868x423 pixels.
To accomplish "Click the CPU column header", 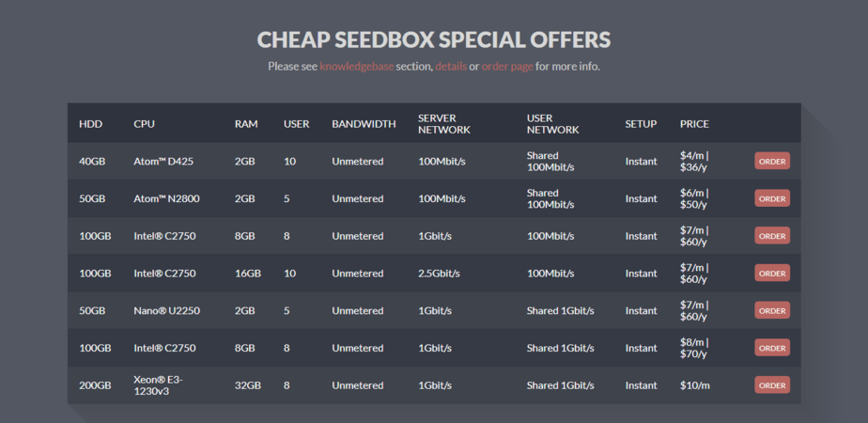I will click(144, 124).
